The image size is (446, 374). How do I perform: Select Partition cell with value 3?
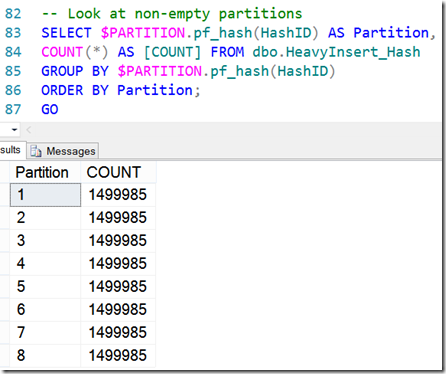point(45,241)
